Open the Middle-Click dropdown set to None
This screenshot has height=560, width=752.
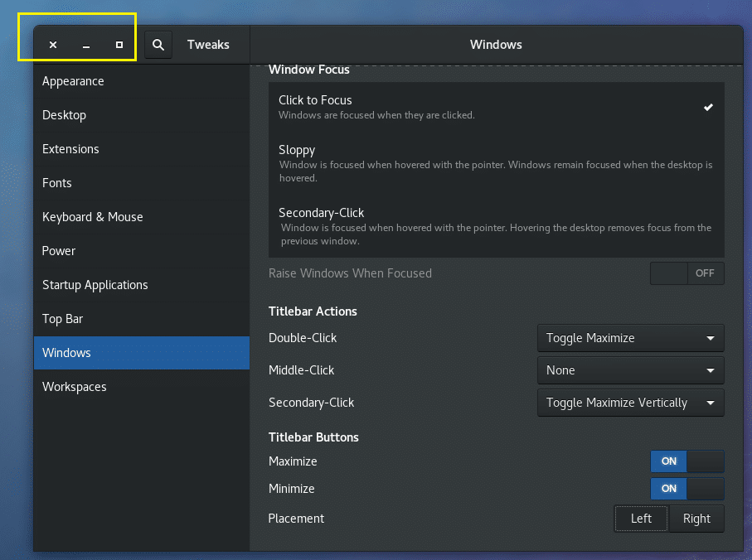(x=630, y=370)
